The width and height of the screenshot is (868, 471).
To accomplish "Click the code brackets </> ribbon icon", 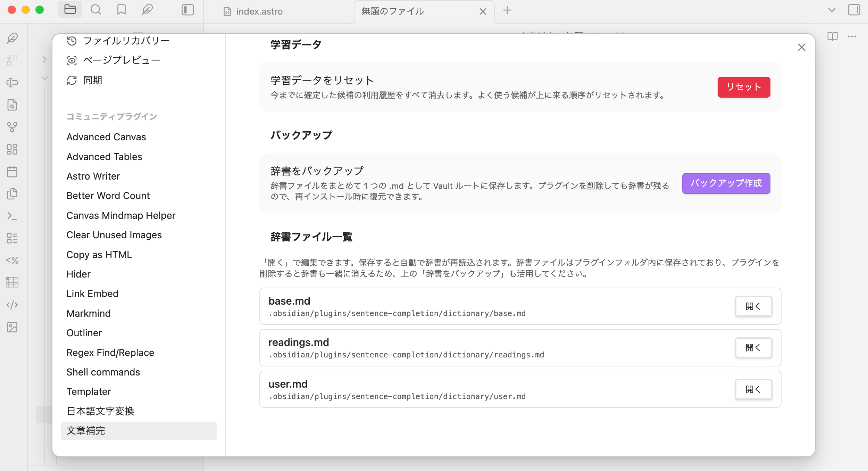I will [x=12, y=305].
